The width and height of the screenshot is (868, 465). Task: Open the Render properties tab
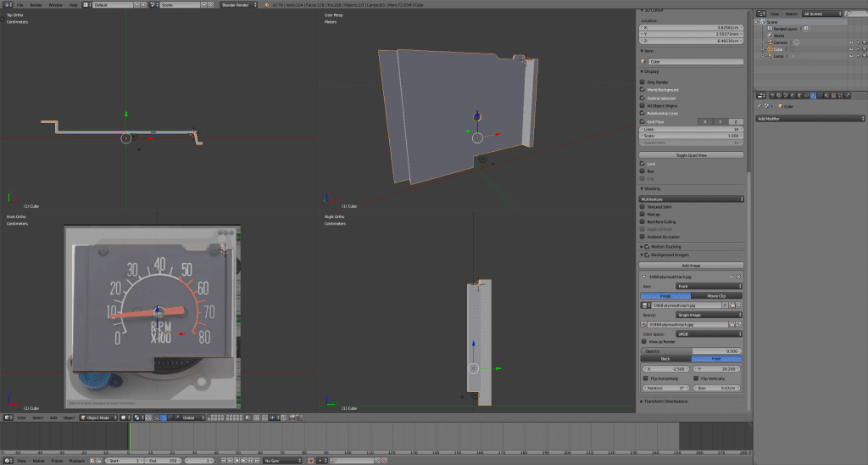pos(772,95)
